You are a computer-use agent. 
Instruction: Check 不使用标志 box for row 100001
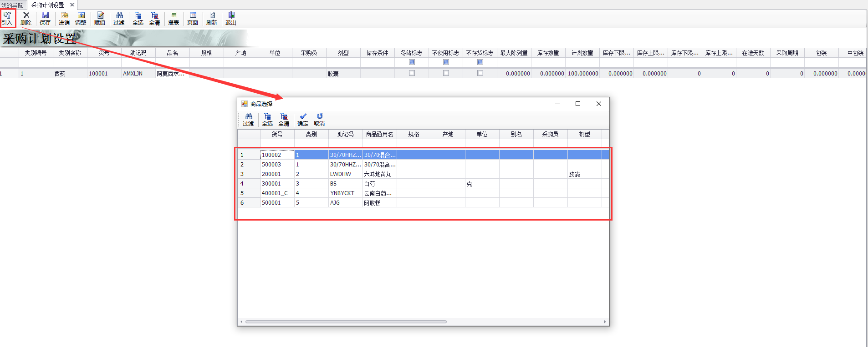tap(446, 73)
